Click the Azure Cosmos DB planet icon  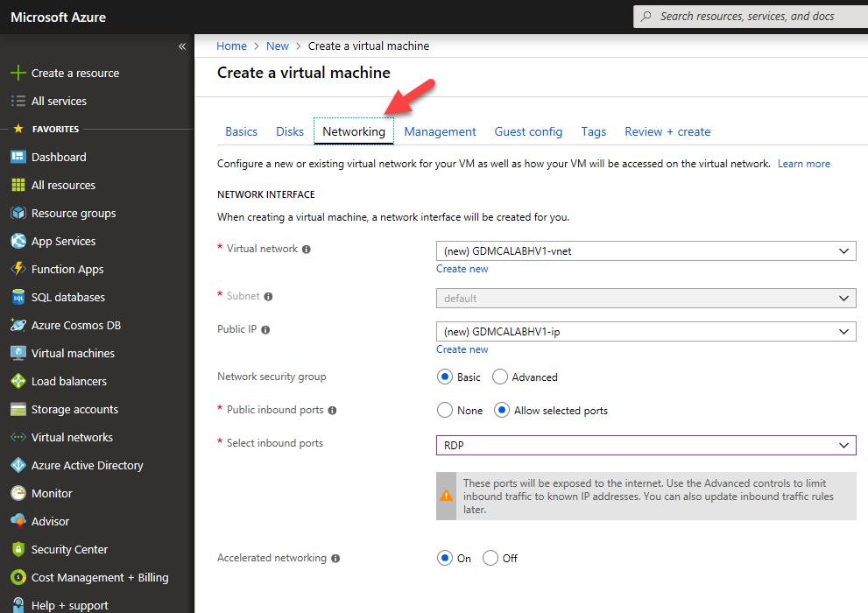(18, 325)
